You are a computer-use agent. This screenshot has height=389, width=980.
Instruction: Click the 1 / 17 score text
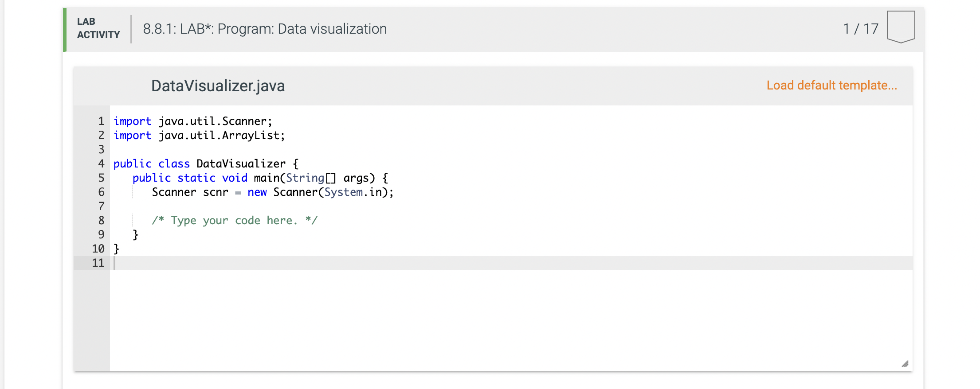(860, 29)
